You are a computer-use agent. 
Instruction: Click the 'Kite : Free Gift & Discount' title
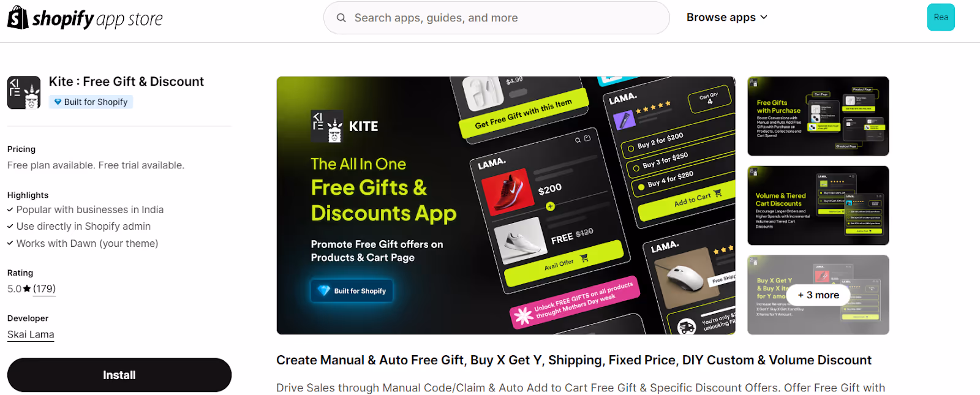click(x=126, y=81)
